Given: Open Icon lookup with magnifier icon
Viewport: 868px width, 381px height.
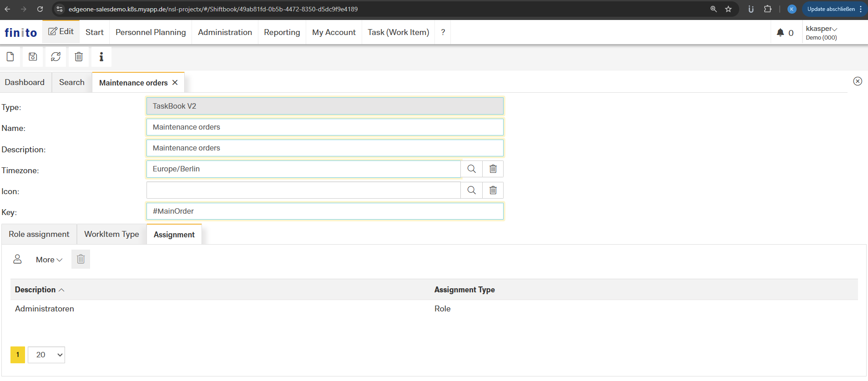Looking at the screenshot, I should tap(471, 190).
